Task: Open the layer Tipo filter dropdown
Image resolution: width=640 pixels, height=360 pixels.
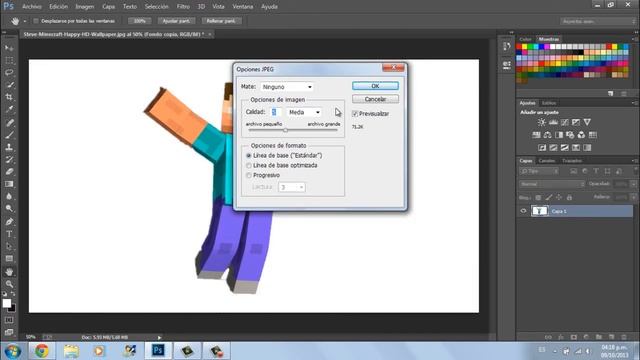Action: coord(539,171)
